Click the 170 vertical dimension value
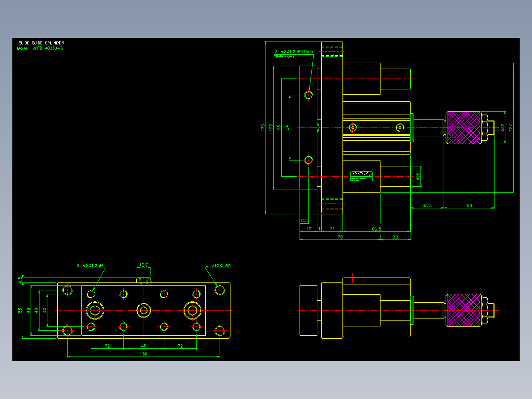532x399 pixels. 263,128
